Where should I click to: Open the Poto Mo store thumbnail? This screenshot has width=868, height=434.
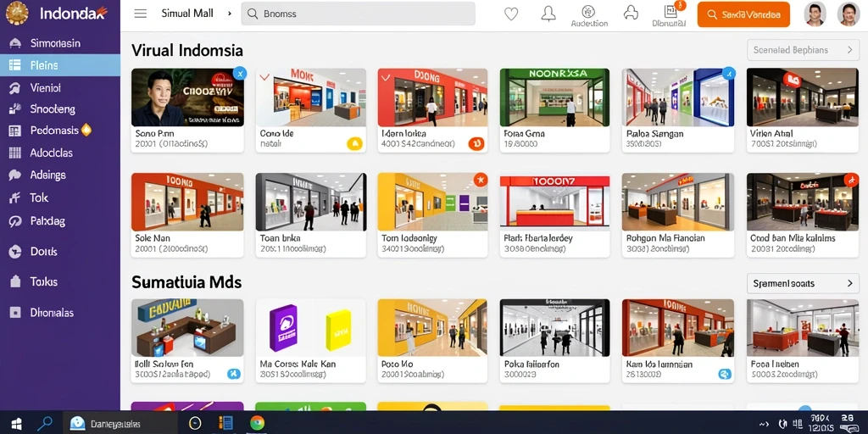click(432, 328)
